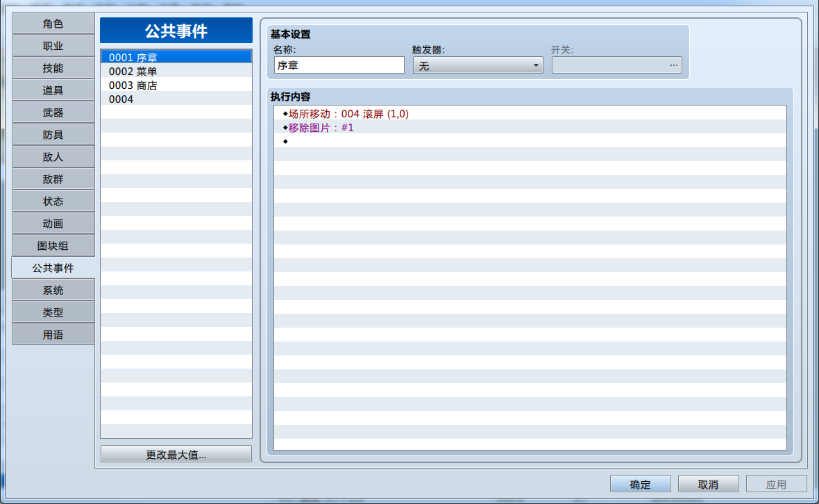Screen dimensions: 819x504
Task: Select the 公共事件 tab
Action: [53, 268]
